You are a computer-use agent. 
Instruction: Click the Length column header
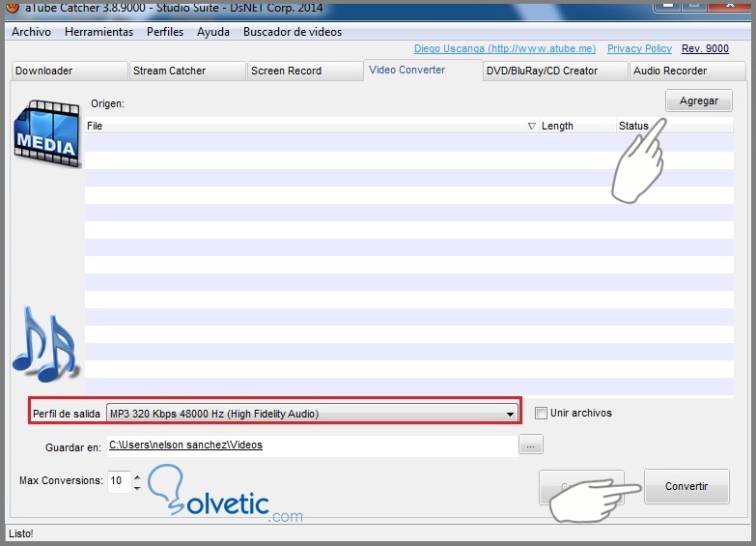[x=577, y=126]
